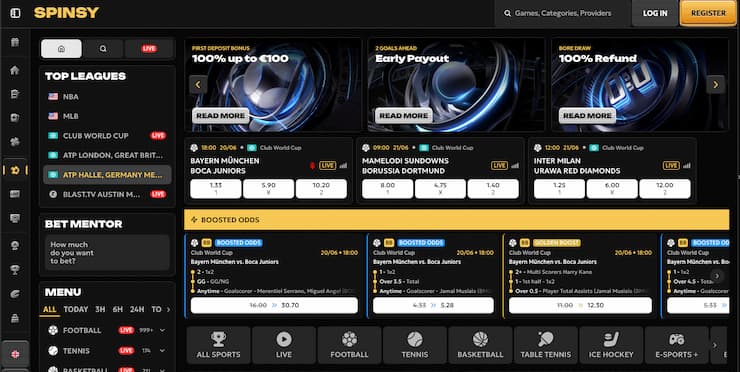Open the All Sports category tile
Screen dimensions: 740x372
[219, 345]
